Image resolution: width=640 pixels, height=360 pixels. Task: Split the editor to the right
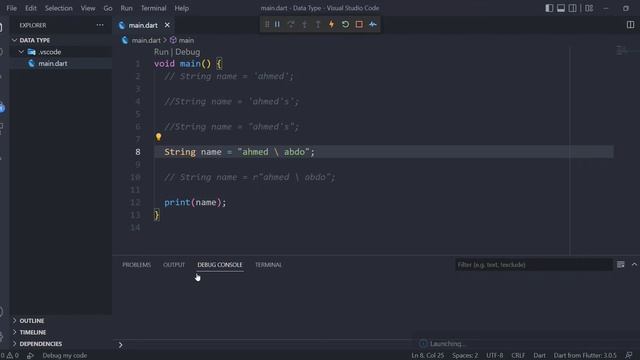coord(630,25)
